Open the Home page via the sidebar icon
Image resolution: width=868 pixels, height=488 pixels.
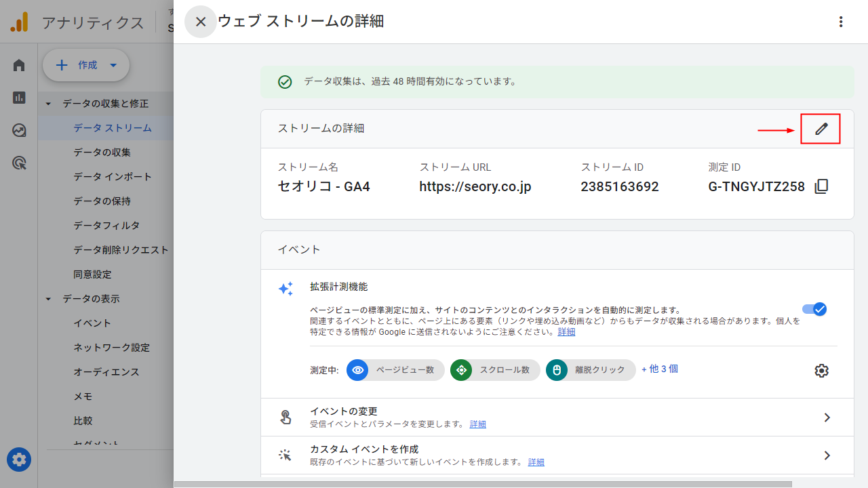[x=18, y=65]
